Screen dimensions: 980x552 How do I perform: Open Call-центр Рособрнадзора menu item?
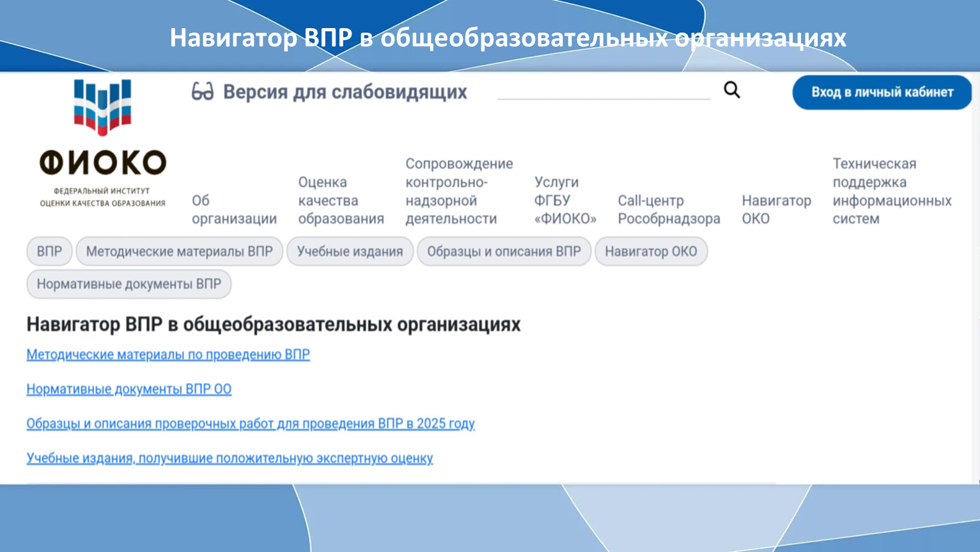tap(669, 210)
